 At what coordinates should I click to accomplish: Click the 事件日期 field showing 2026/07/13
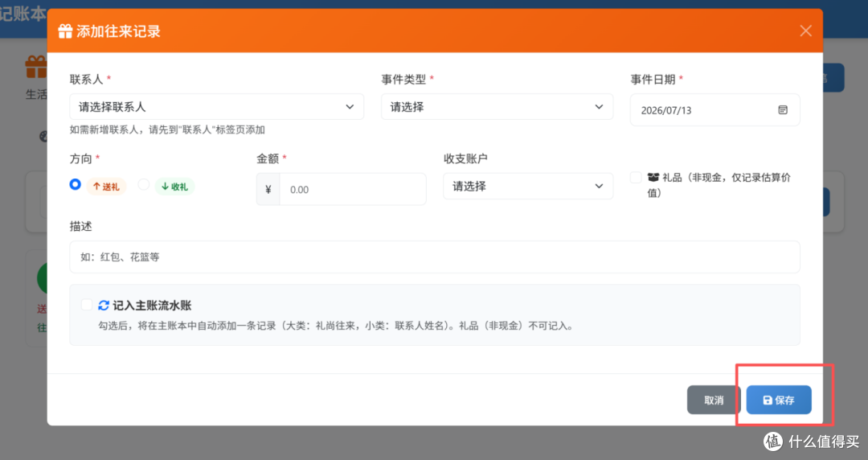[x=714, y=109]
